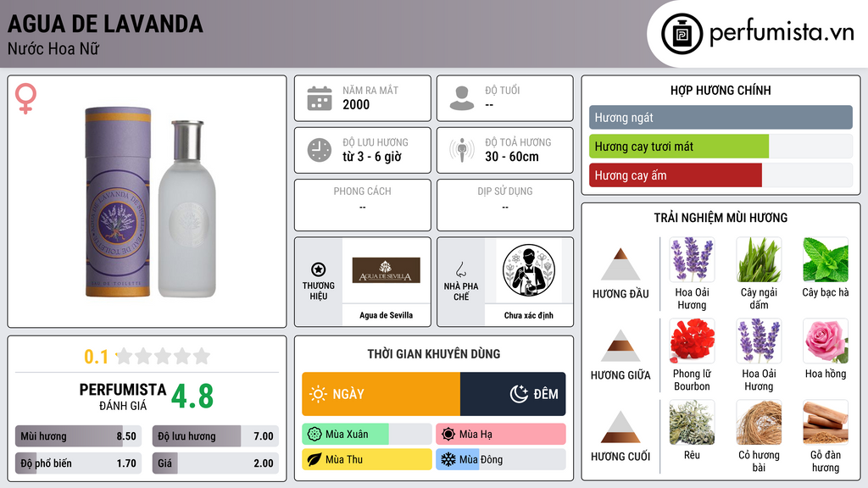Click the launch year value 2000
868x488 pixels.
coord(356,104)
